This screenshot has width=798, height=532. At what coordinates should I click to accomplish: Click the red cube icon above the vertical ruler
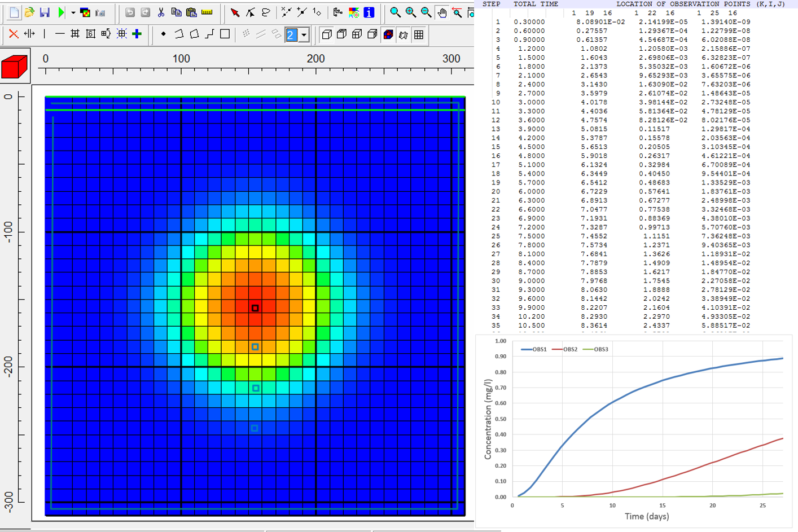14,67
